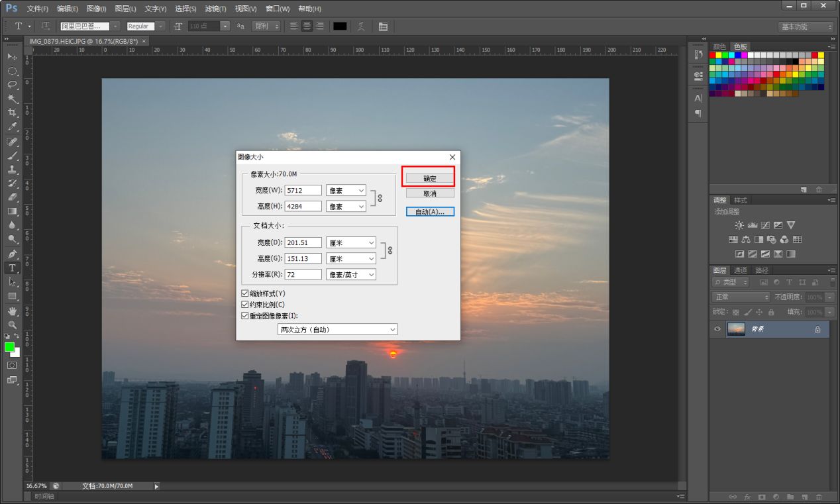Uncheck the Resample Image checkbox

click(245, 316)
